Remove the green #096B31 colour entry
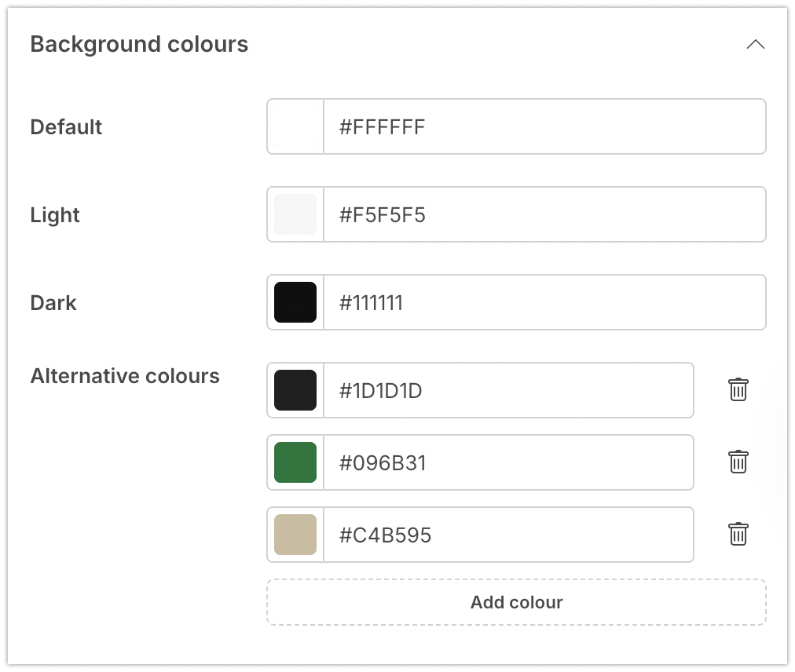795x672 pixels. click(738, 462)
